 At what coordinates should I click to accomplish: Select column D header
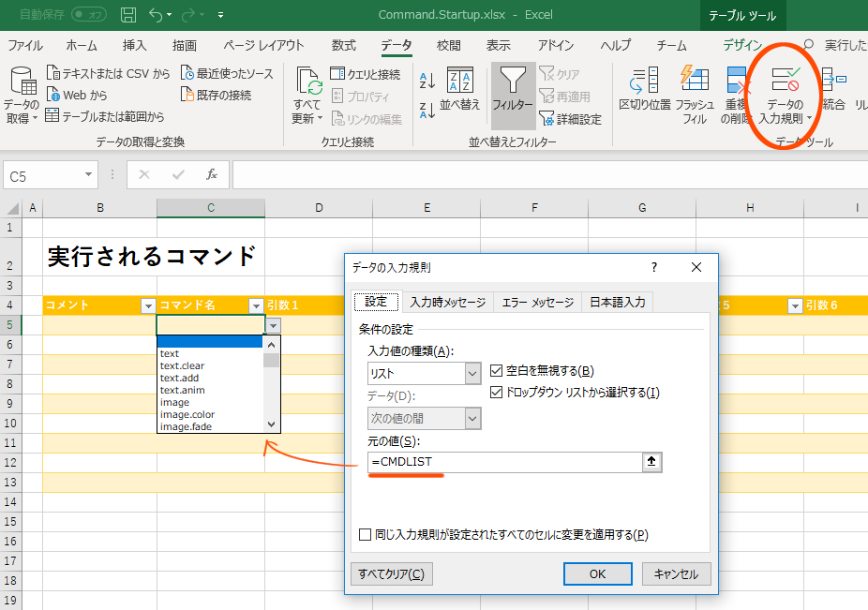tap(319, 208)
